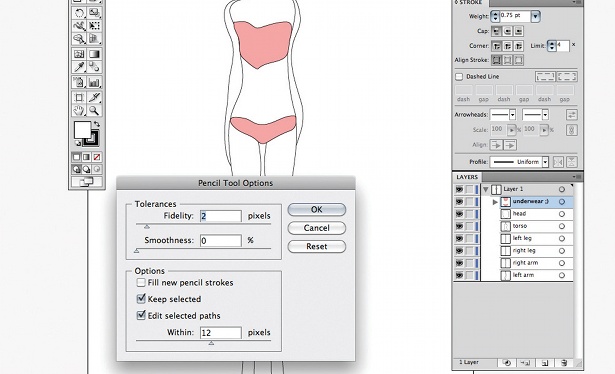Hide the torso layer with eye icon
615x374 pixels.
[459, 226]
